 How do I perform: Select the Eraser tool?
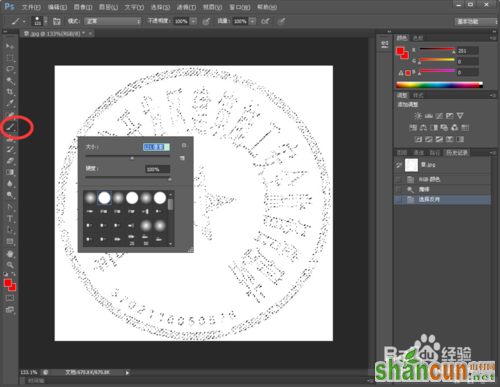click(x=10, y=161)
